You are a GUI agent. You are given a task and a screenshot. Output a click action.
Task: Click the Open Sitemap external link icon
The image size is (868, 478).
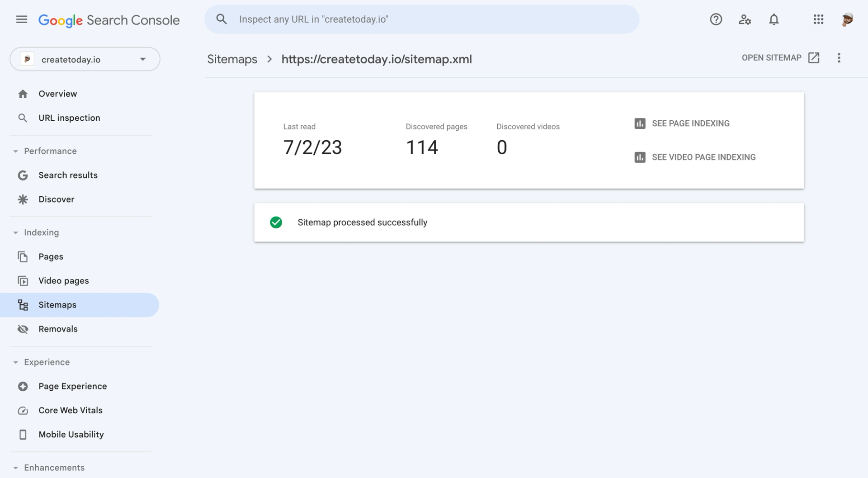point(814,58)
